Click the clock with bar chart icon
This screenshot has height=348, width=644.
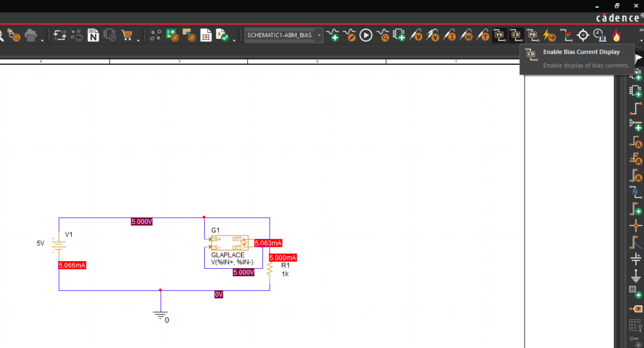pyautogui.click(x=599, y=35)
